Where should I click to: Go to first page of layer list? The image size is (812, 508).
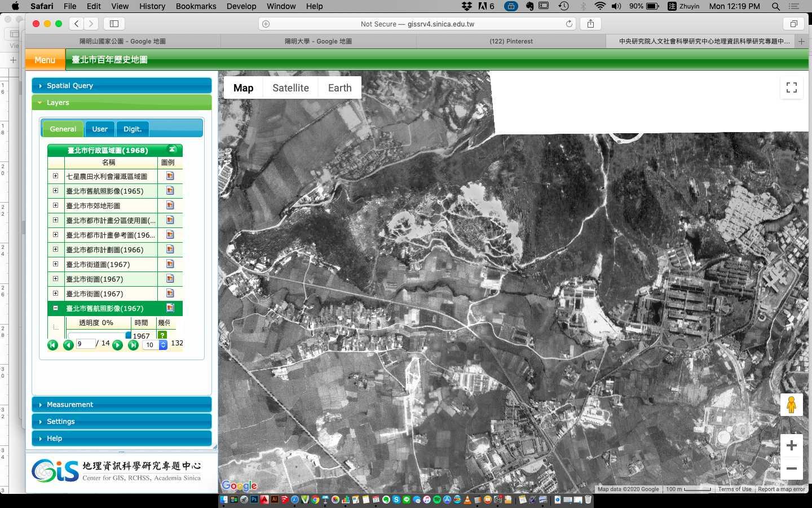click(52, 345)
